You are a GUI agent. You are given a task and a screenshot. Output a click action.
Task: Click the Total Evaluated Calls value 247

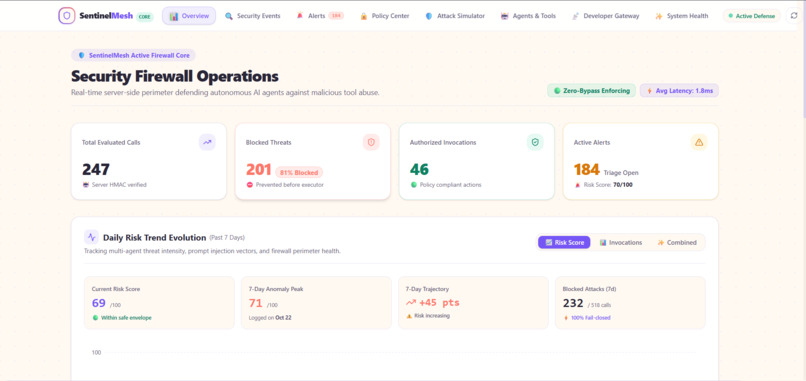(x=96, y=169)
